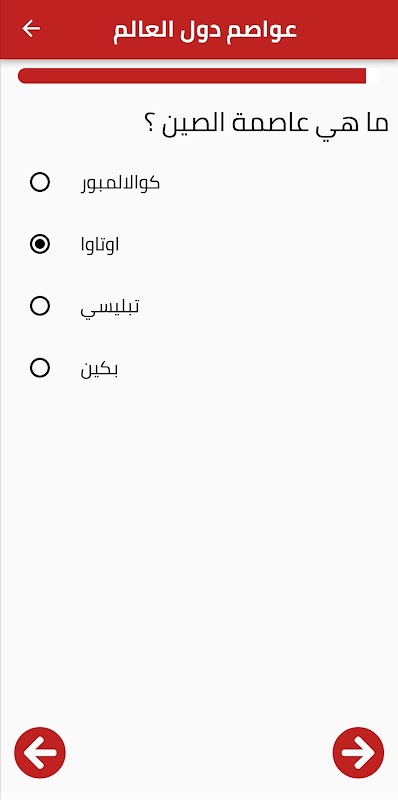
Task: Click the unfilled end of progress bar
Action: pyautogui.click(x=373, y=76)
